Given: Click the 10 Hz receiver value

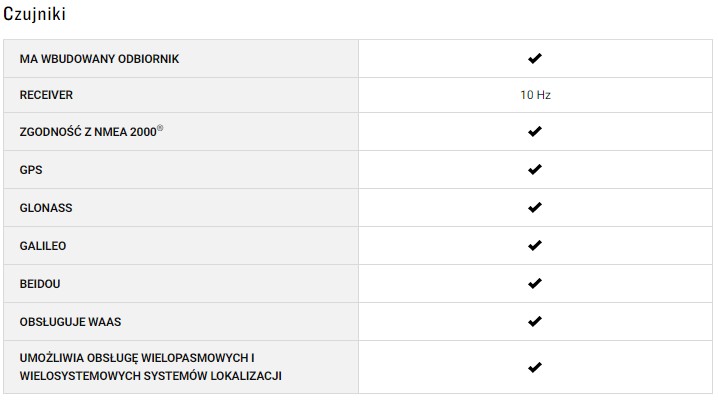Looking at the screenshot, I should coord(535,95).
